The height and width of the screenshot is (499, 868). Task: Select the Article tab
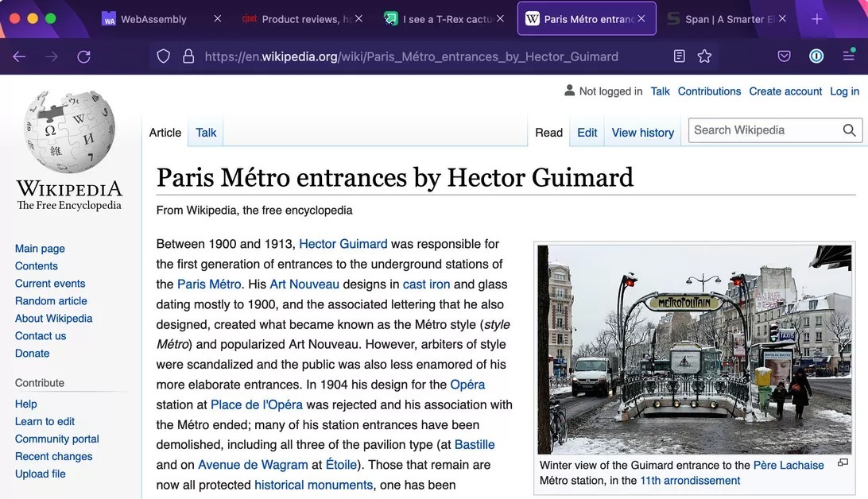point(165,133)
